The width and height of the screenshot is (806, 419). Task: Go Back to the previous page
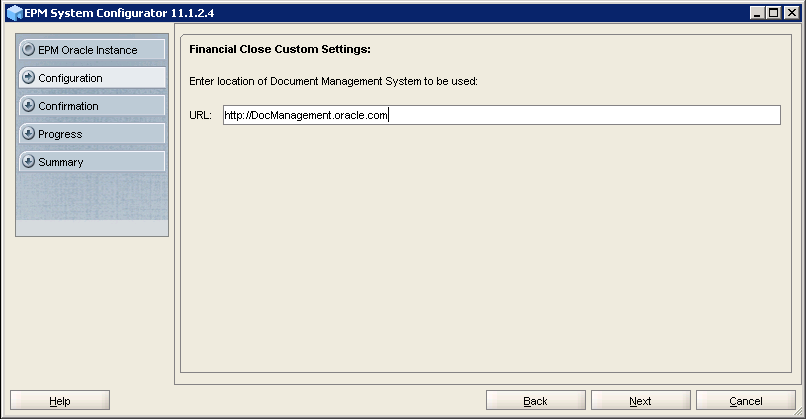point(535,401)
